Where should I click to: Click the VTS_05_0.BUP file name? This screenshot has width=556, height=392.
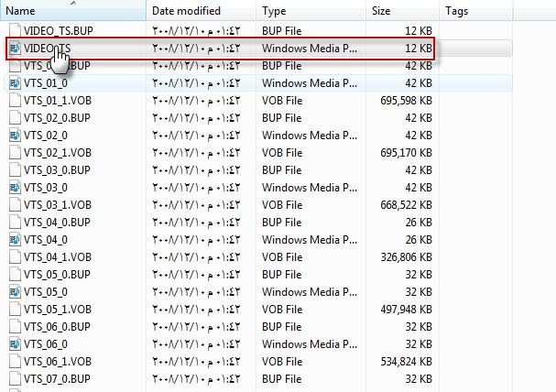click(57, 275)
